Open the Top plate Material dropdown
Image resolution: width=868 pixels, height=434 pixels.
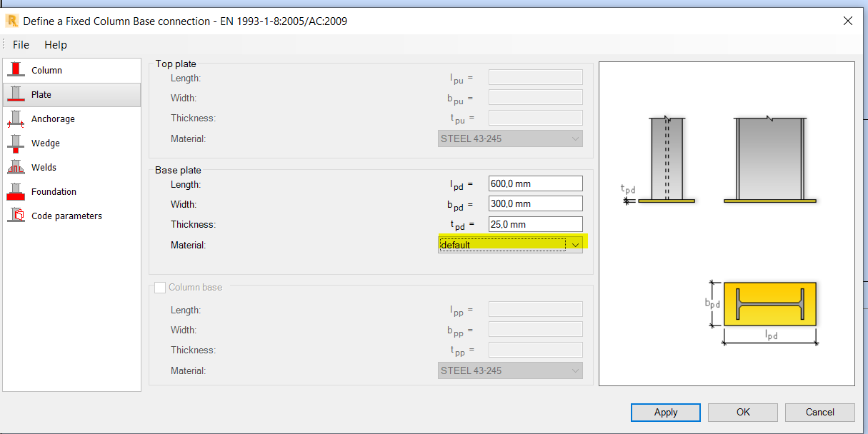tap(511, 138)
